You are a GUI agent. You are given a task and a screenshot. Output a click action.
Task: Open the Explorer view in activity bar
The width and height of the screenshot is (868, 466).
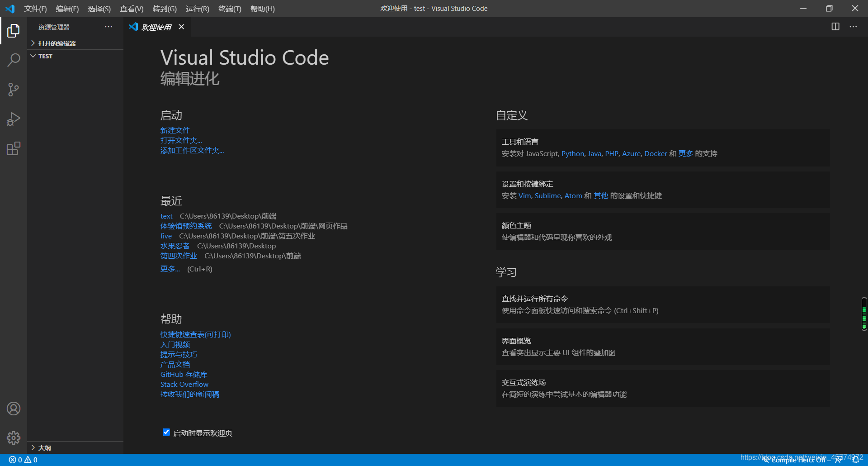14,31
